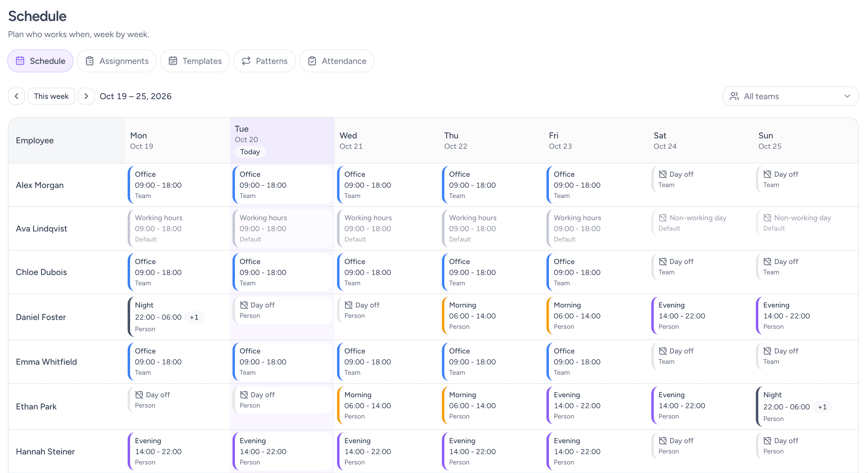Open Hannah Steiner's Monday Evening shift
Viewport: 868px width, 473px height.
coord(177,451)
